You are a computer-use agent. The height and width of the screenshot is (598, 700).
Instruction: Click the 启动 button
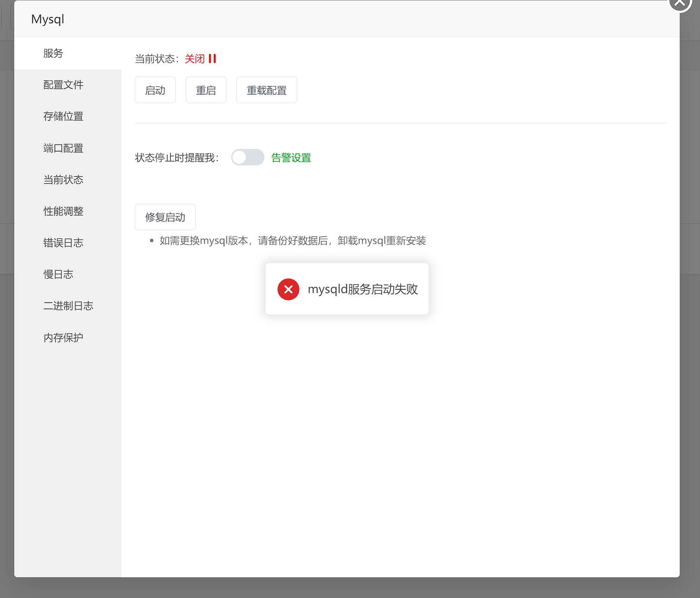155,90
